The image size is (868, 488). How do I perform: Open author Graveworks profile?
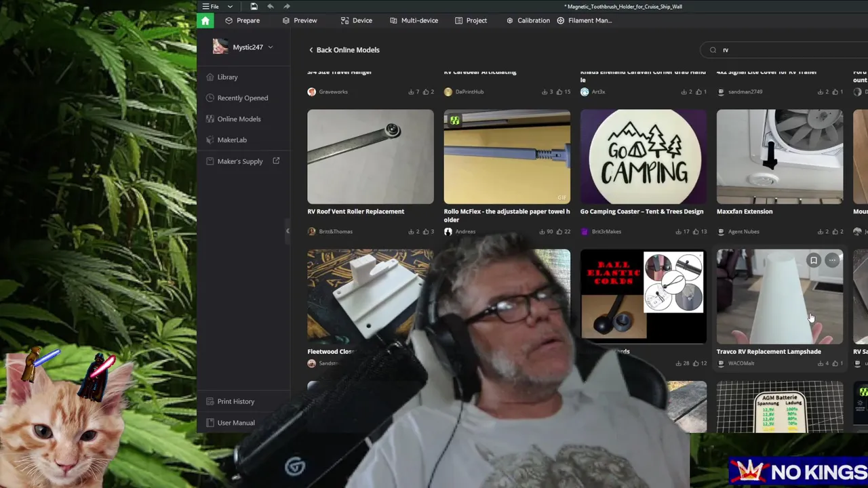point(328,91)
